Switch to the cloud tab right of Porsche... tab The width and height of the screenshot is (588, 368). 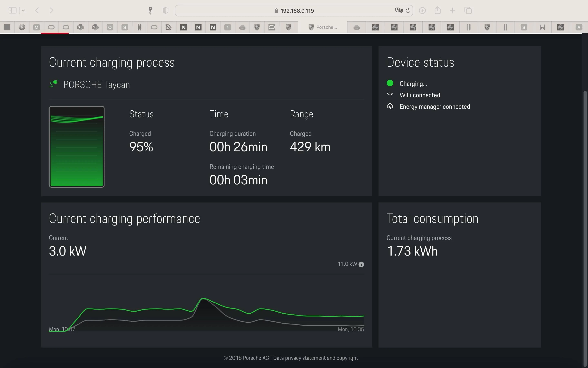point(356,27)
